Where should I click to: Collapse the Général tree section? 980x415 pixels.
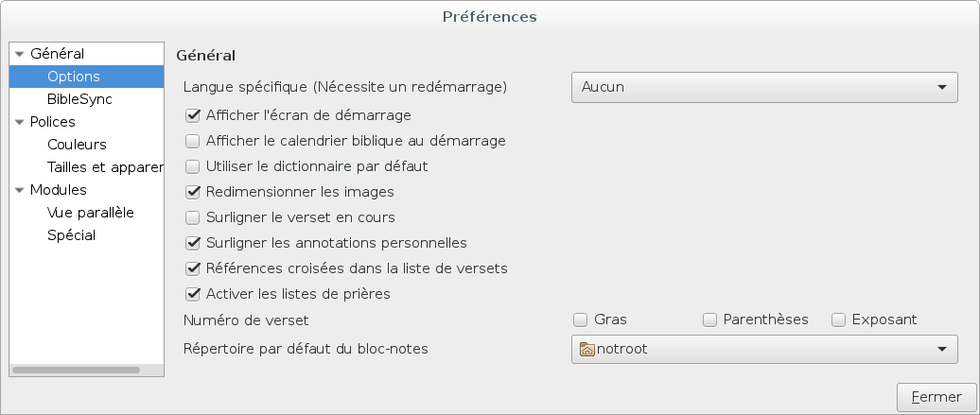[19, 55]
